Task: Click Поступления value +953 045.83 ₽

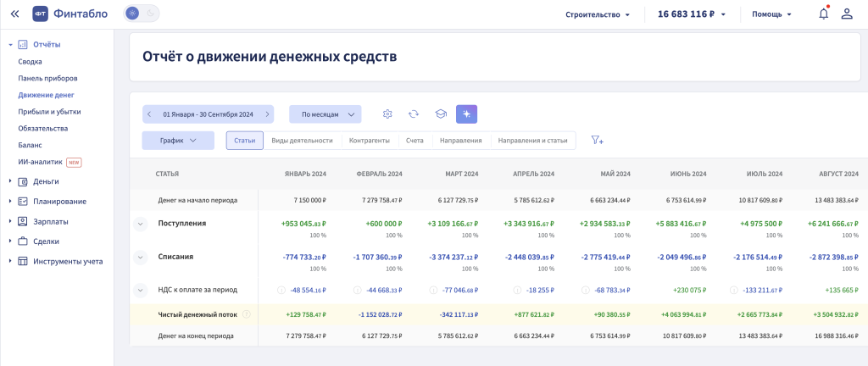Action: click(x=303, y=224)
